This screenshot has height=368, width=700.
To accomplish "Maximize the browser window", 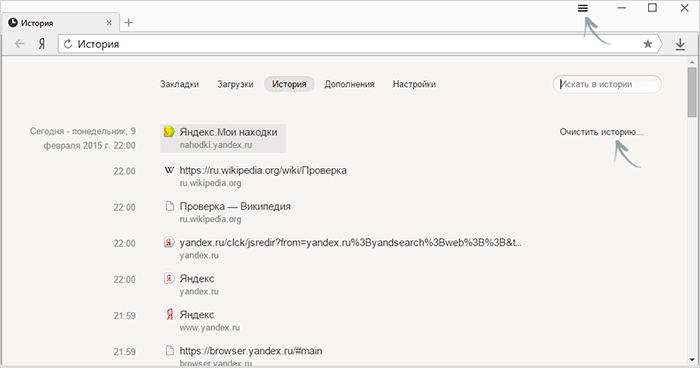I will [x=652, y=8].
